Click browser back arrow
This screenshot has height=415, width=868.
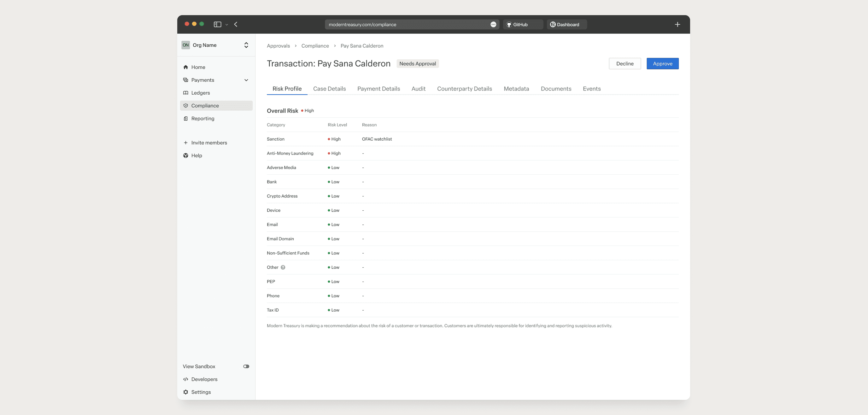pyautogui.click(x=236, y=24)
